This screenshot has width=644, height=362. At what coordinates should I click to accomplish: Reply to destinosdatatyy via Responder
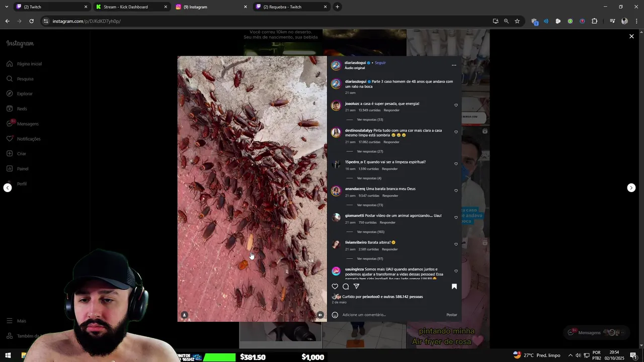pos(391,142)
